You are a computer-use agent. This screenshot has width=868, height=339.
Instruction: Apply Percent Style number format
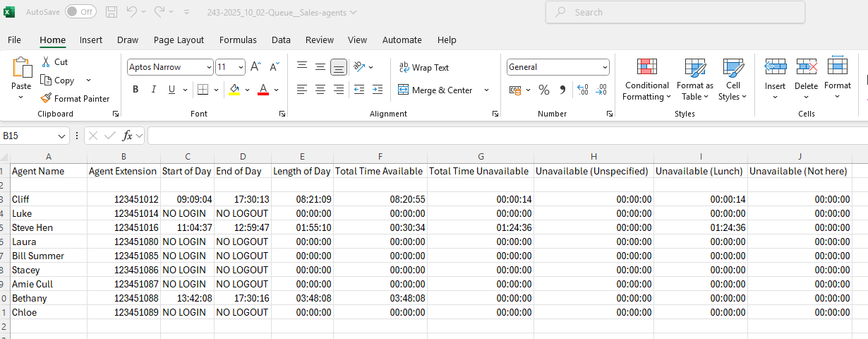coord(543,90)
